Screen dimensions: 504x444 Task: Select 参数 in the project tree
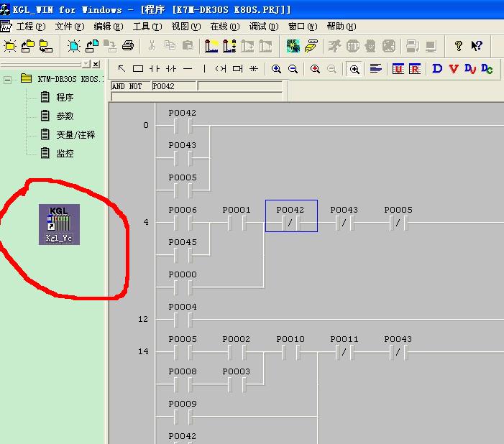coord(65,116)
